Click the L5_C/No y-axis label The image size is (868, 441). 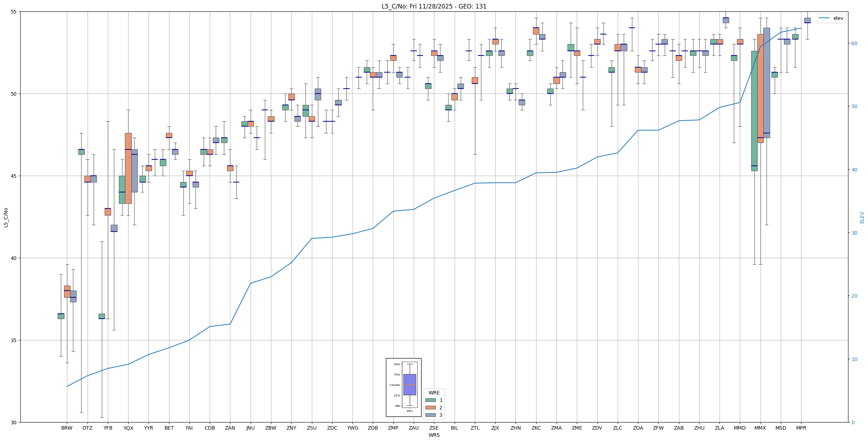tap(5, 217)
